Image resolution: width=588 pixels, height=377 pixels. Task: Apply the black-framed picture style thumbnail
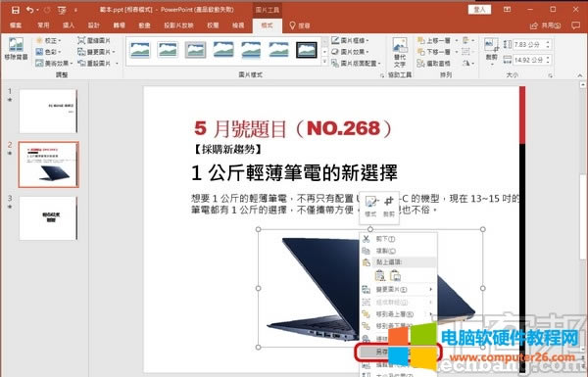coord(307,50)
